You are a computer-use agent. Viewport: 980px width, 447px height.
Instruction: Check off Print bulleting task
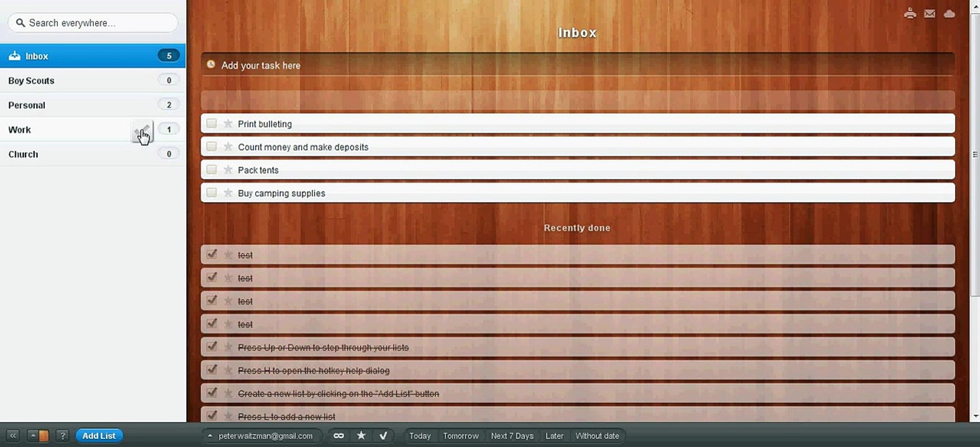coord(212,123)
